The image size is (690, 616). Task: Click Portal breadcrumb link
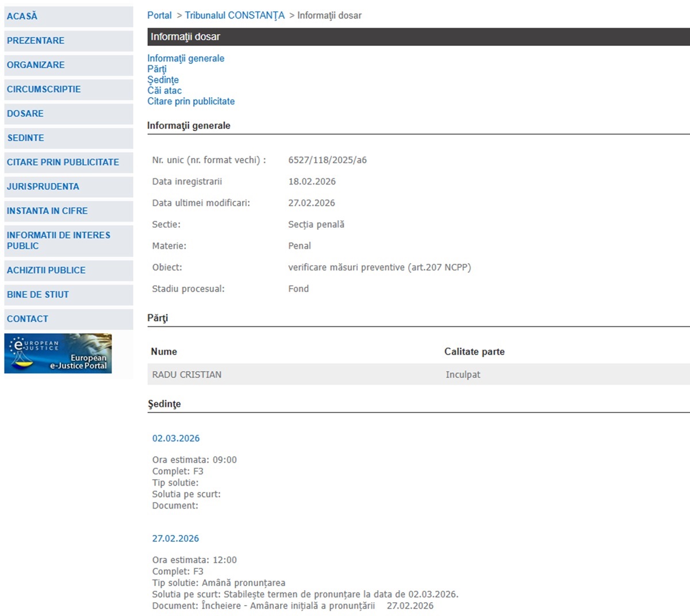(x=159, y=16)
